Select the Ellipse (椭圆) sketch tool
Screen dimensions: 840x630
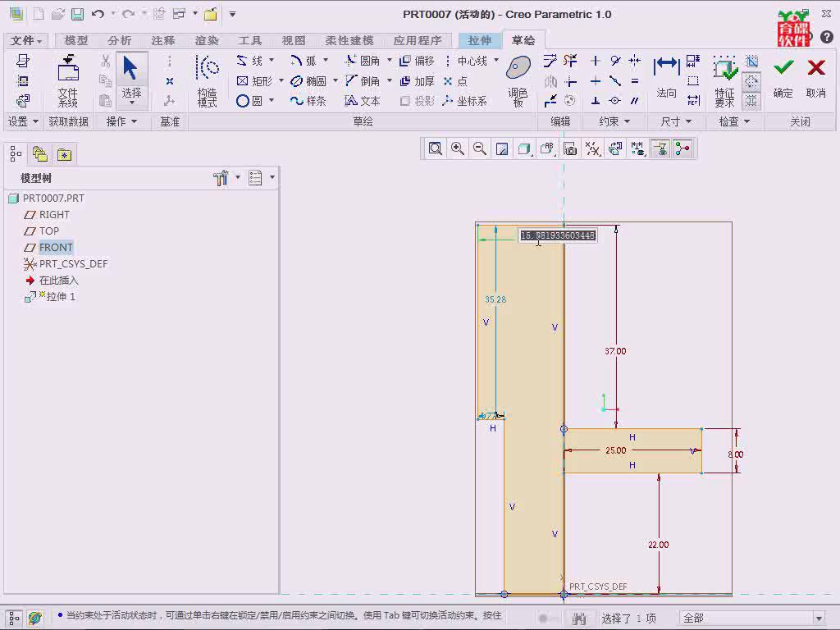[x=308, y=81]
